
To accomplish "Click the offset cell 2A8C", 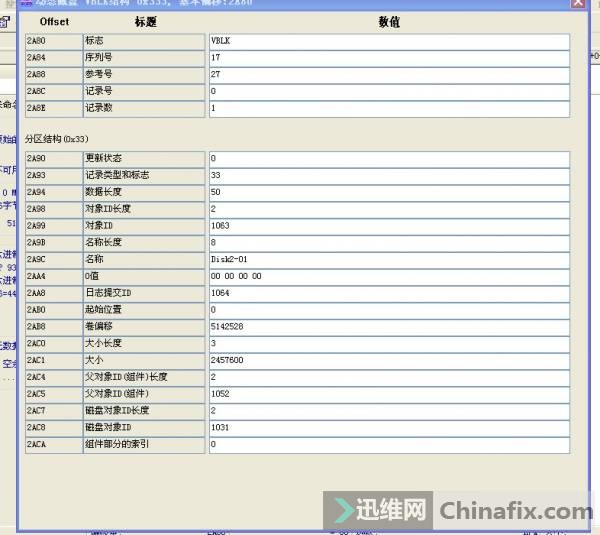I will [54, 92].
